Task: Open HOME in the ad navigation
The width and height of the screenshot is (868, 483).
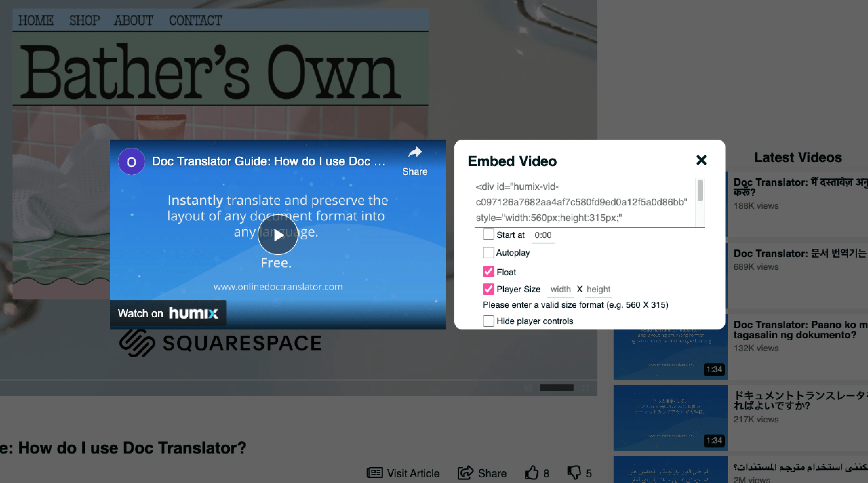Action: (36, 20)
